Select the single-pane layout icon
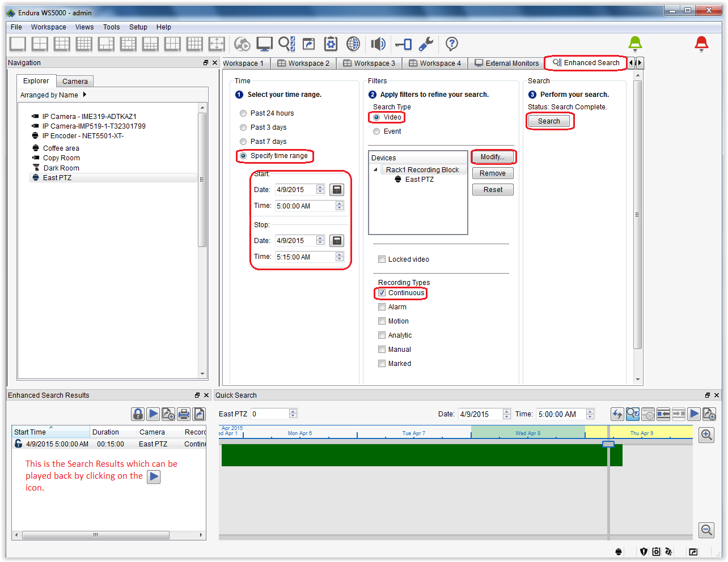 pyautogui.click(x=18, y=44)
